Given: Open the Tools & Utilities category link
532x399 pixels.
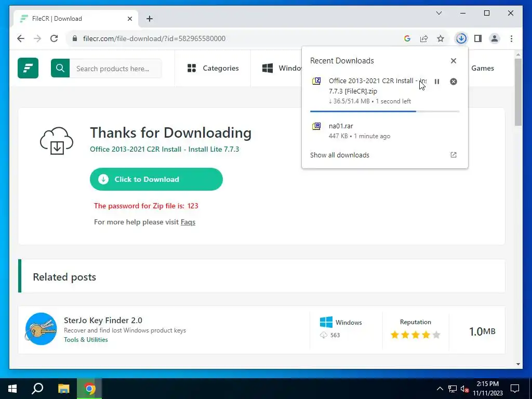Looking at the screenshot, I should point(86,340).
